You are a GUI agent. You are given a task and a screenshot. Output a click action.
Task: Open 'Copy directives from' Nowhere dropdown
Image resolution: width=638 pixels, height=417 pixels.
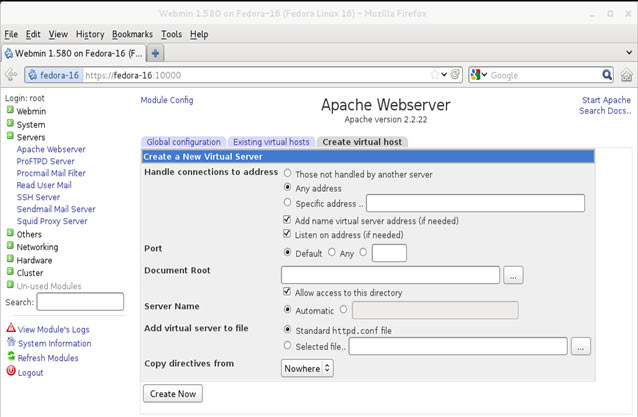point(307,368)
